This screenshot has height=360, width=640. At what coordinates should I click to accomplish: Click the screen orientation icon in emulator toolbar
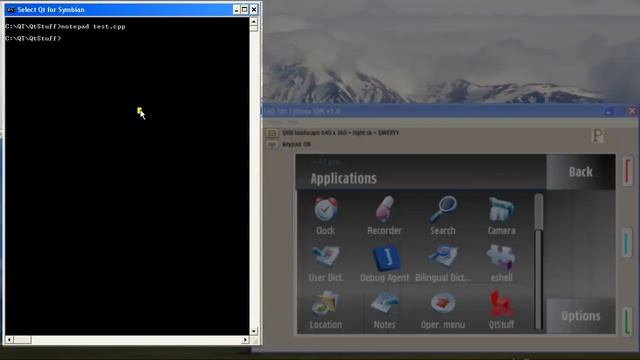272,133
